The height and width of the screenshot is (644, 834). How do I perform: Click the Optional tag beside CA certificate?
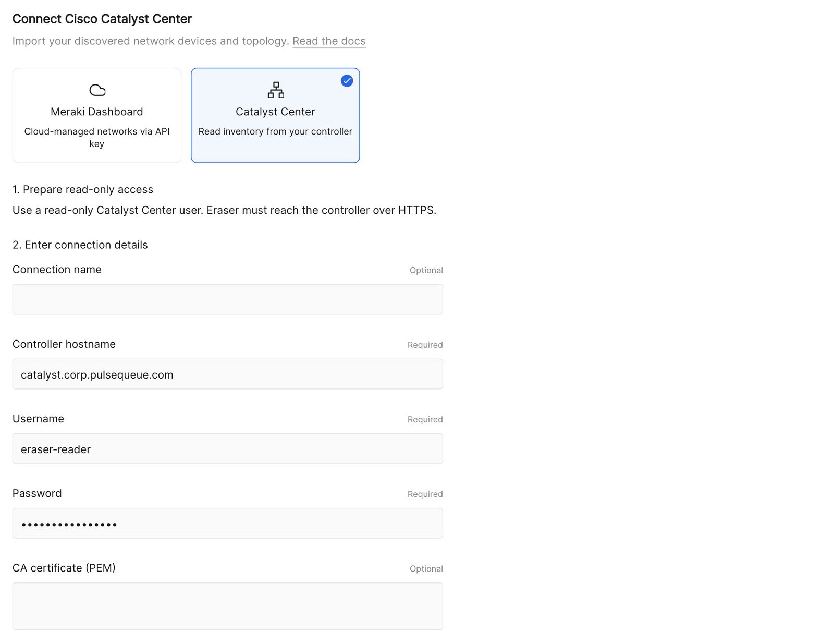pos(426,568)
